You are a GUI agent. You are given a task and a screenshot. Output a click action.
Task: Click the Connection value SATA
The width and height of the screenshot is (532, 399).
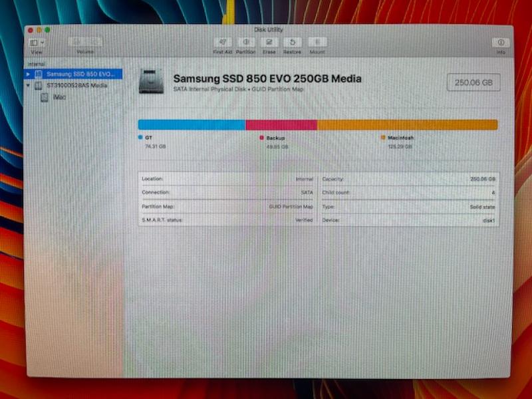click(307, 192)
